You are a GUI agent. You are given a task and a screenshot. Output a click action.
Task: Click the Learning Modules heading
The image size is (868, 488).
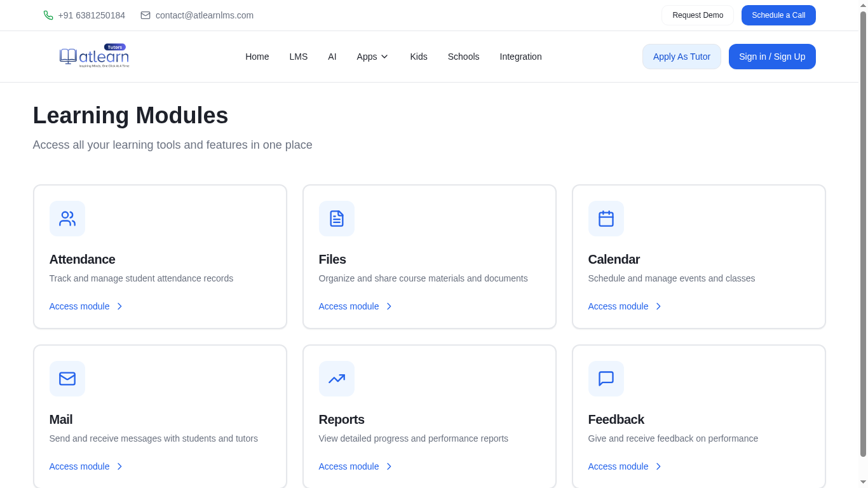tap(131, 116)
